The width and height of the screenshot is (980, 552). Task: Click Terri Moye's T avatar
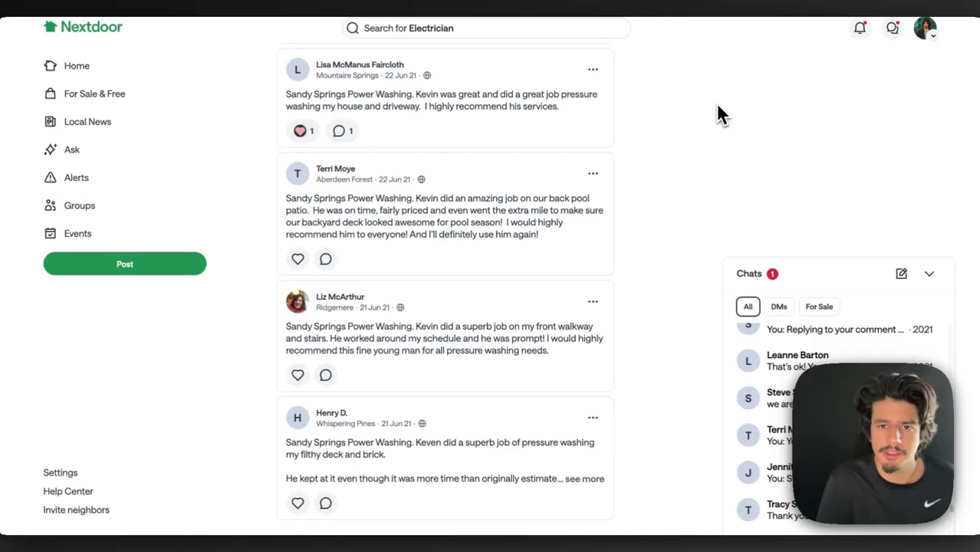click(x=298, y=173)
